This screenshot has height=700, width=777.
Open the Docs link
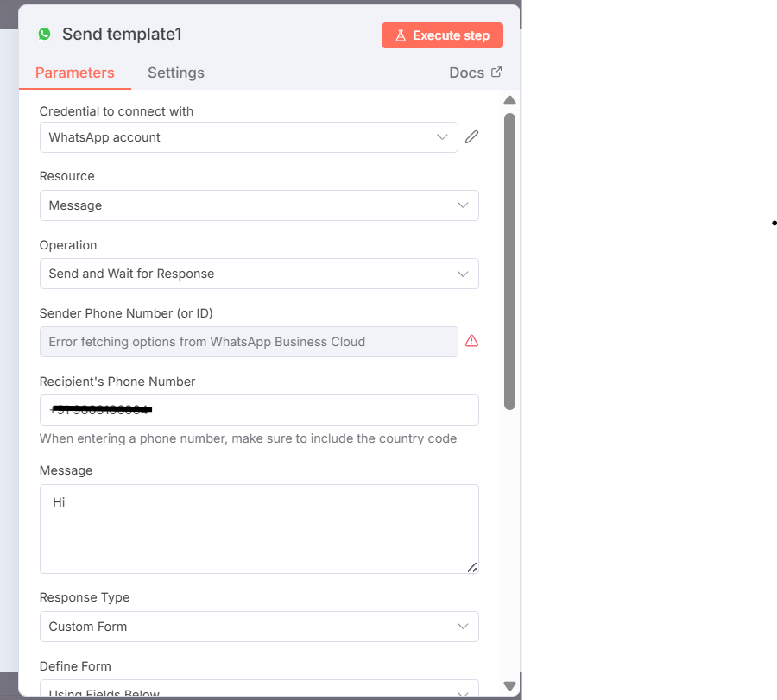click(x=467, y=73)
